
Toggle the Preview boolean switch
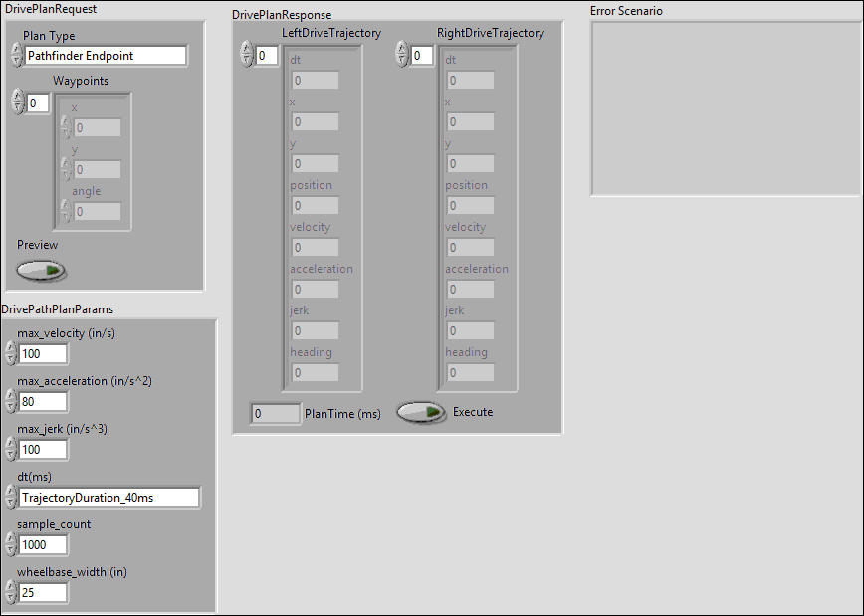[41, 270]
